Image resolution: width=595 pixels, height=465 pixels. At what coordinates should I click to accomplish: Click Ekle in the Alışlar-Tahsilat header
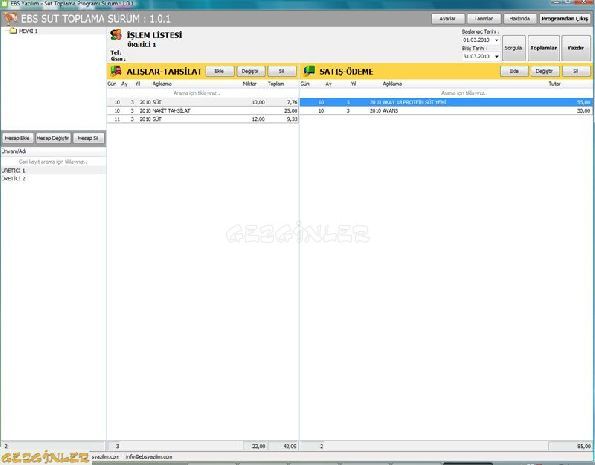click(x=219, y=71)
